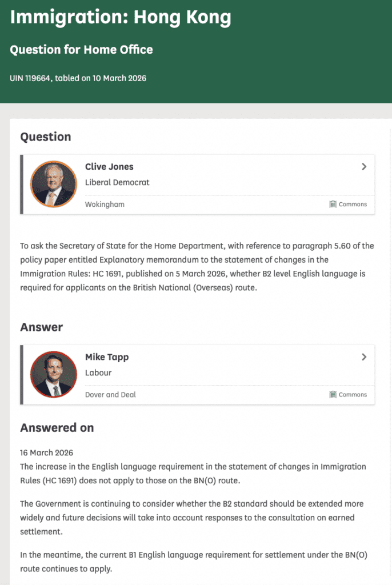
Task: Click the Commons portcullis icon in Clive Jones card
Action: (333, 204)
